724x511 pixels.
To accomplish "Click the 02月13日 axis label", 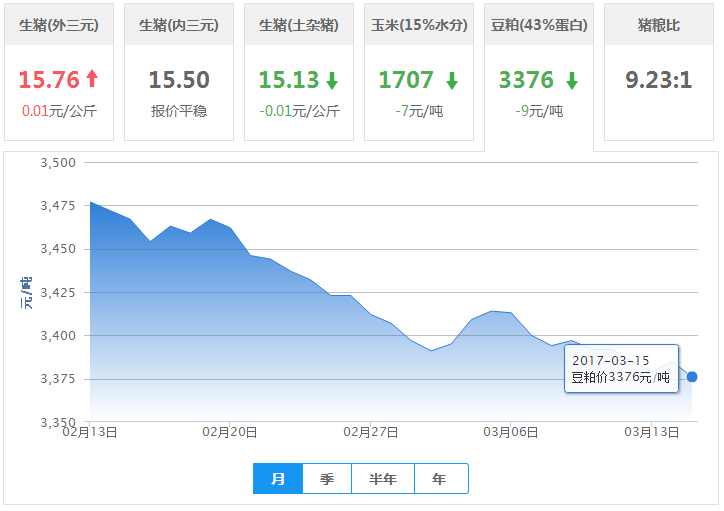I will [x=90, y=432].
